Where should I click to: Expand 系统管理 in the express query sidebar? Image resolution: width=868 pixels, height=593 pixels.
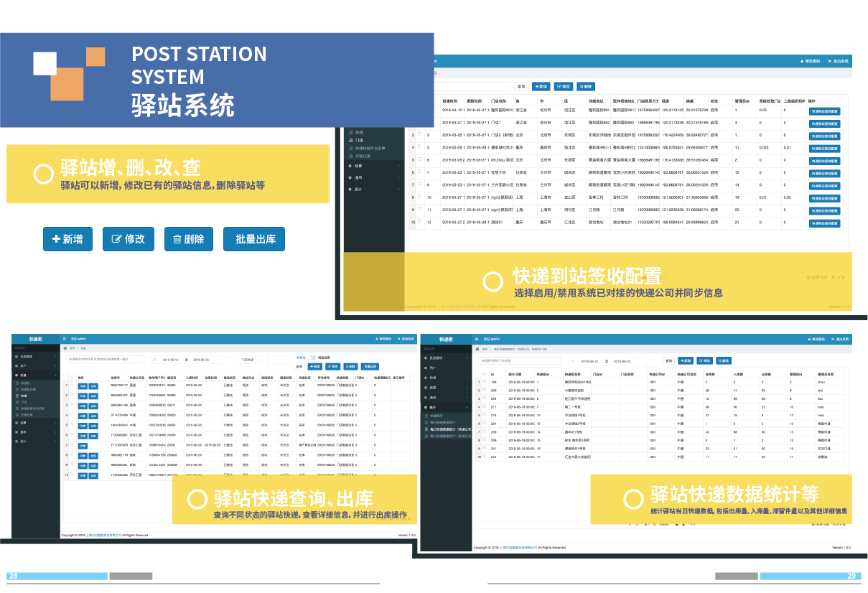pos(36,356)
